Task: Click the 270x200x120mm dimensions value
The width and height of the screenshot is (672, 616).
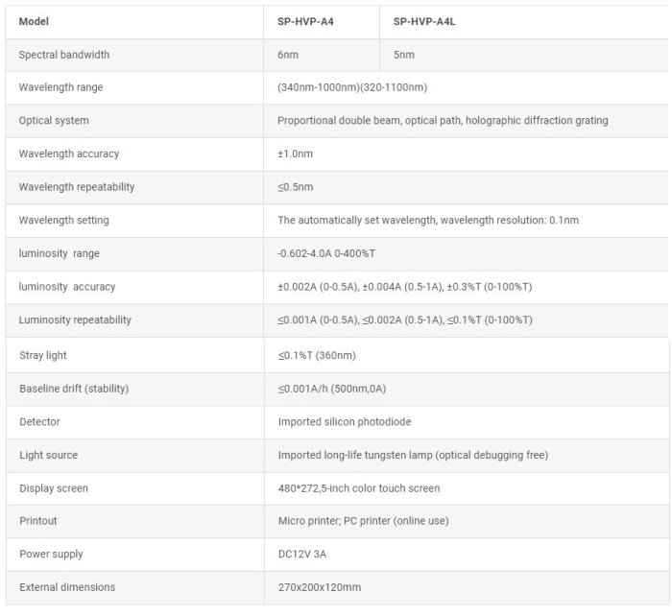Action: (319, 587)
